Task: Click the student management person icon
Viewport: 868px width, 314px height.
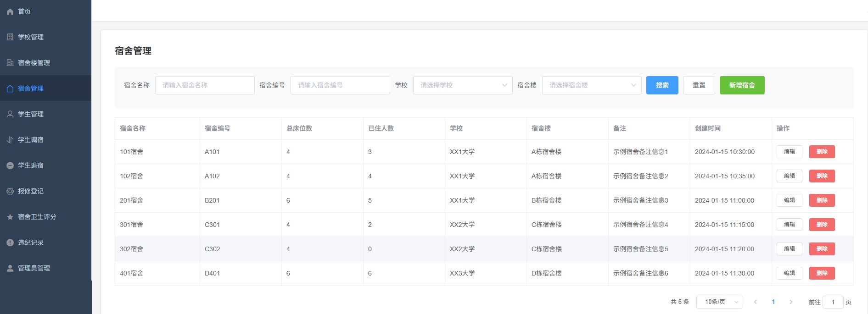Action: pyautogui.click(x=10, y=114)
